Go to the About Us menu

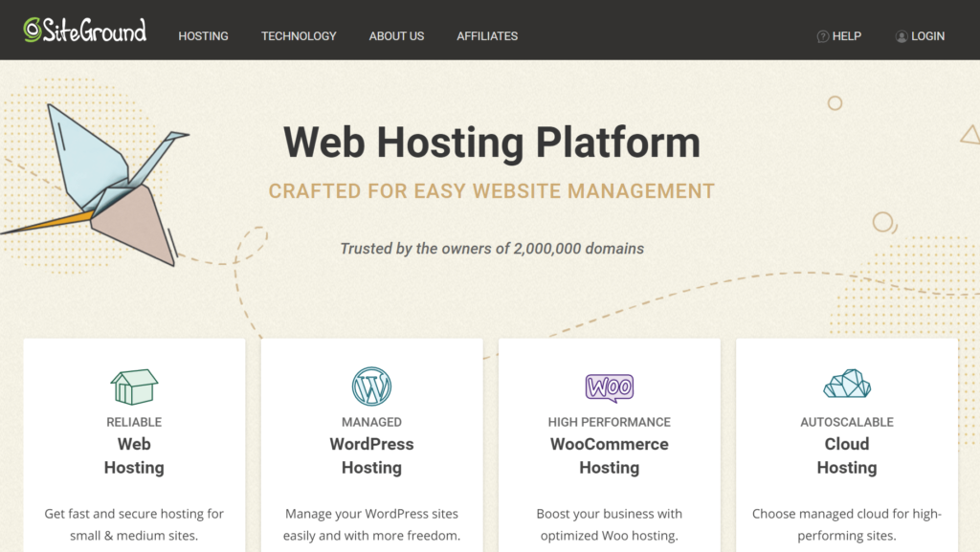coord(396,36)
